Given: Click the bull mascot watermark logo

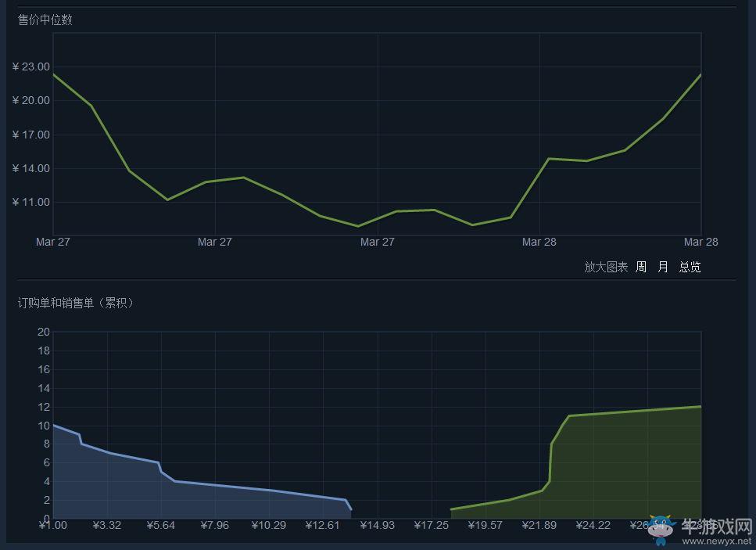Looking at the screenshot, I should (661, 530).
